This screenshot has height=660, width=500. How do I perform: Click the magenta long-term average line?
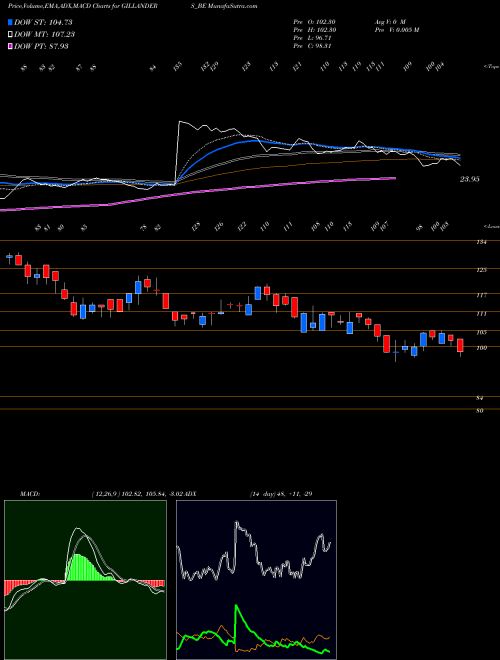coord(198,192)
